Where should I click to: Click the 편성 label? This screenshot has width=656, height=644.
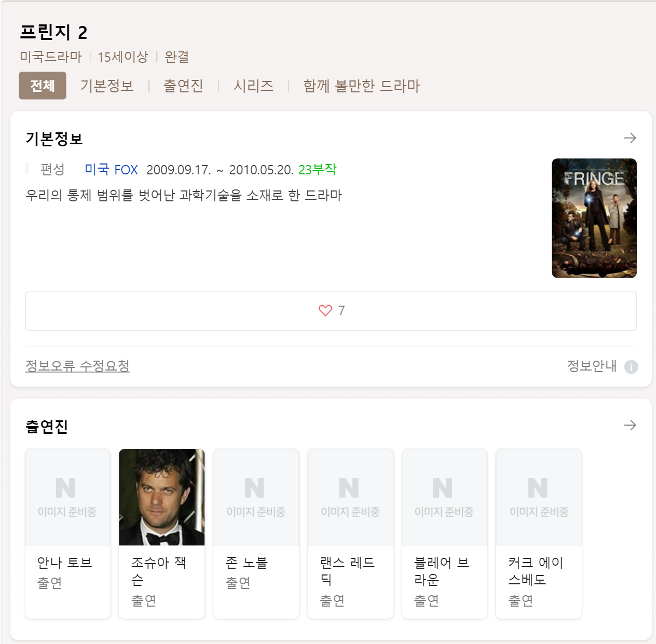click(x=52, y=169)
